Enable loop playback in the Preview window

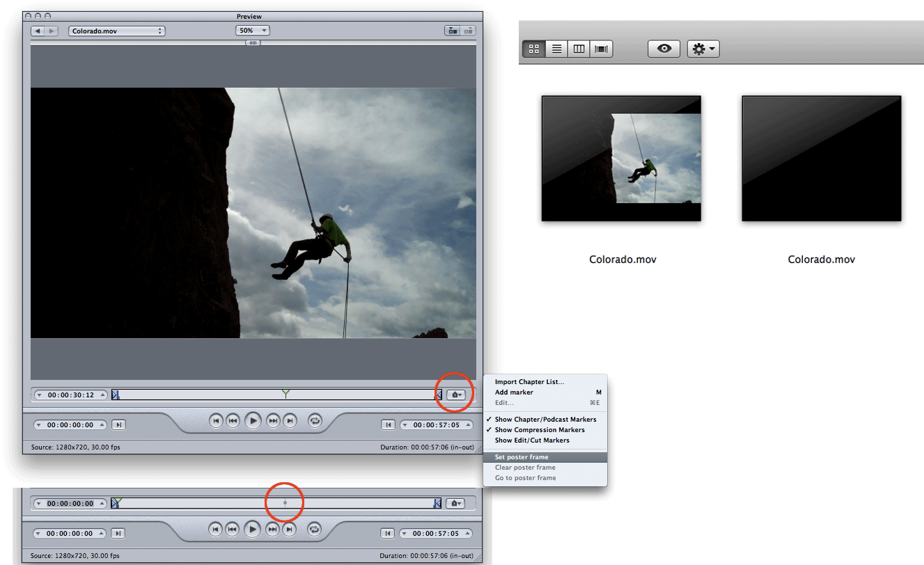[x=314, y=420]
